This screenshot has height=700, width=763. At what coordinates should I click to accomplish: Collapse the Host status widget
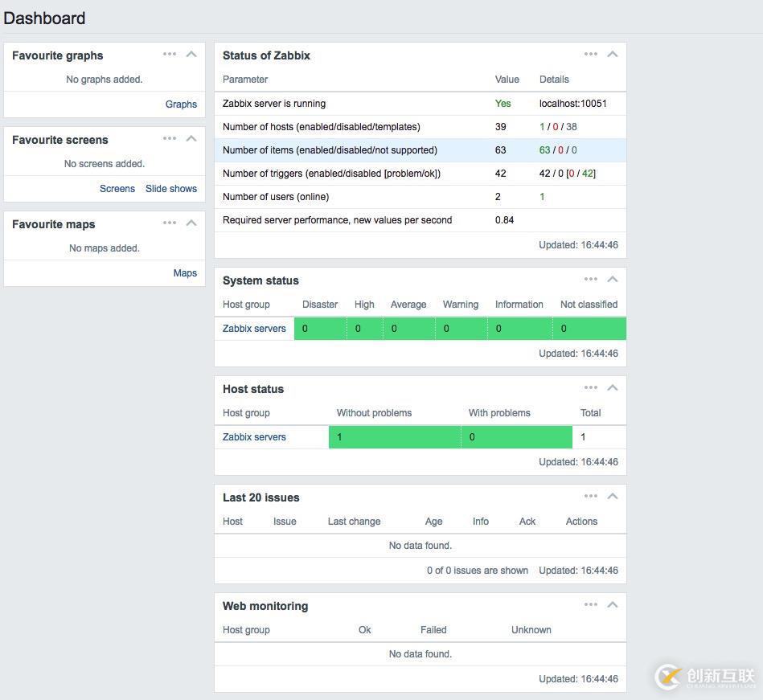pyautogui.click(x=612, y=387)
